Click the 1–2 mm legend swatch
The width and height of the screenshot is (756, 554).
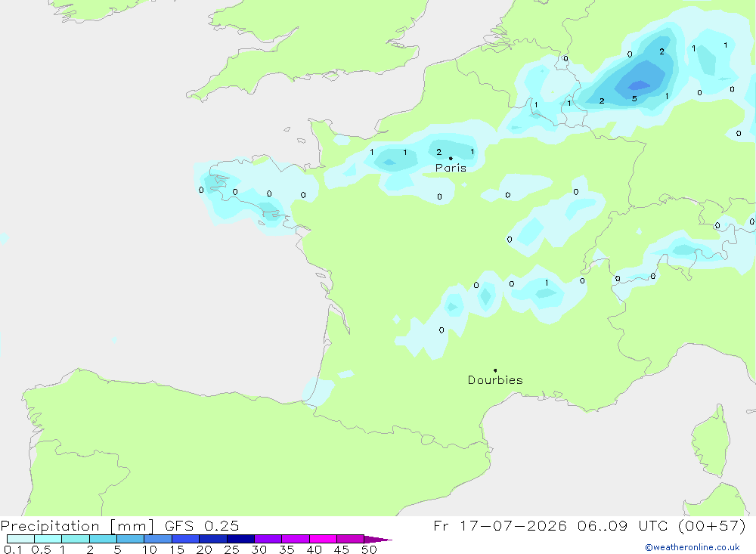[76, 539]
